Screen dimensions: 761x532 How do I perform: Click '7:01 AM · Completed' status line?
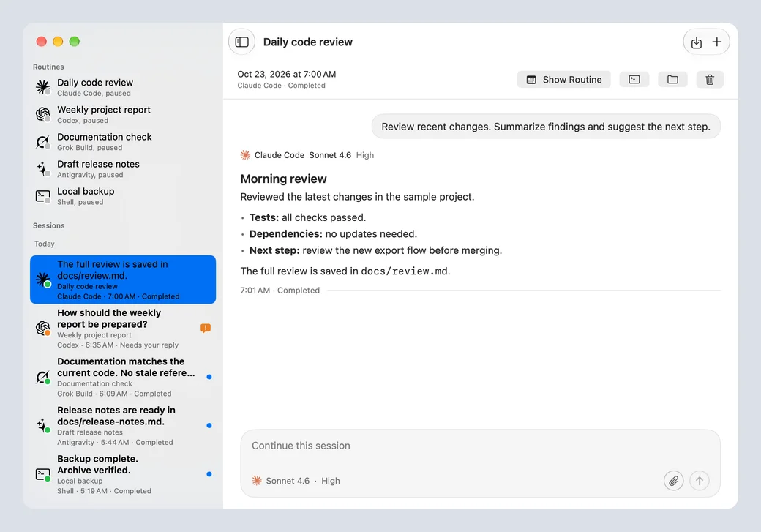tap(280, 291)
